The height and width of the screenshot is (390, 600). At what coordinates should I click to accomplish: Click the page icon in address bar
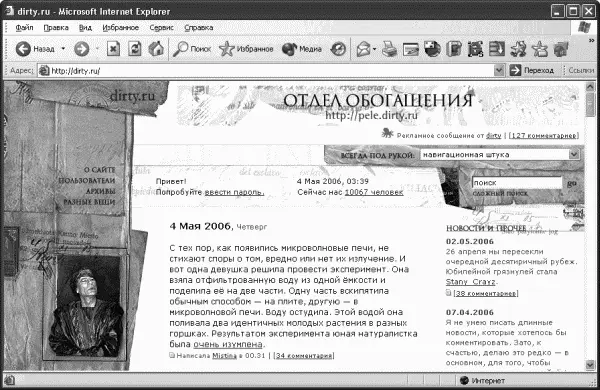(x=44, y=70)
